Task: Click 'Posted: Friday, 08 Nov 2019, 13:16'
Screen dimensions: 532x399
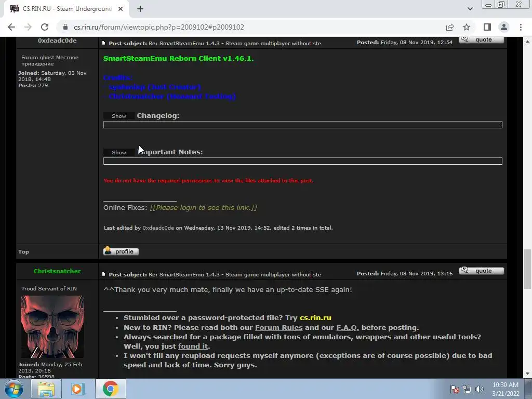Action: point(404,273)
